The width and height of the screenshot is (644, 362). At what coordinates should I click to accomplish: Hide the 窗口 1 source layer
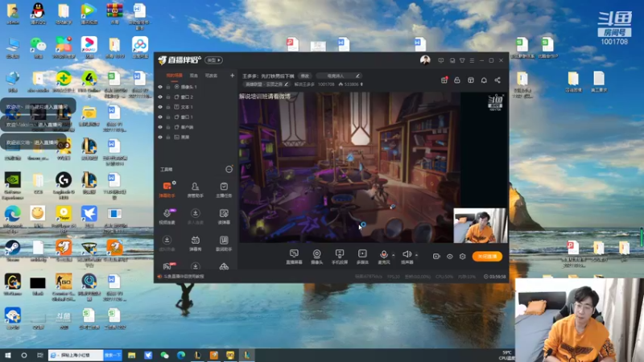160,117
